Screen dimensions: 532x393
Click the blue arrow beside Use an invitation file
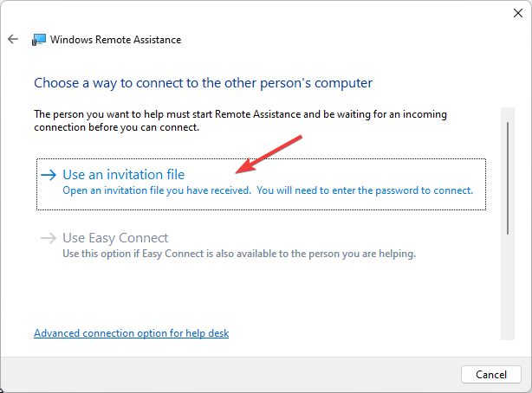tap(49, 174)
